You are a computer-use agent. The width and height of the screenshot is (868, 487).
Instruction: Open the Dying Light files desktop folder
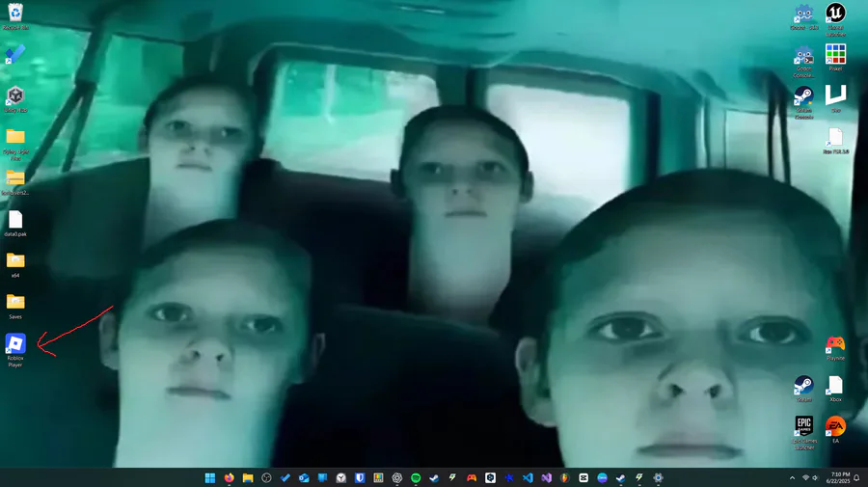(x=15, y=137)
